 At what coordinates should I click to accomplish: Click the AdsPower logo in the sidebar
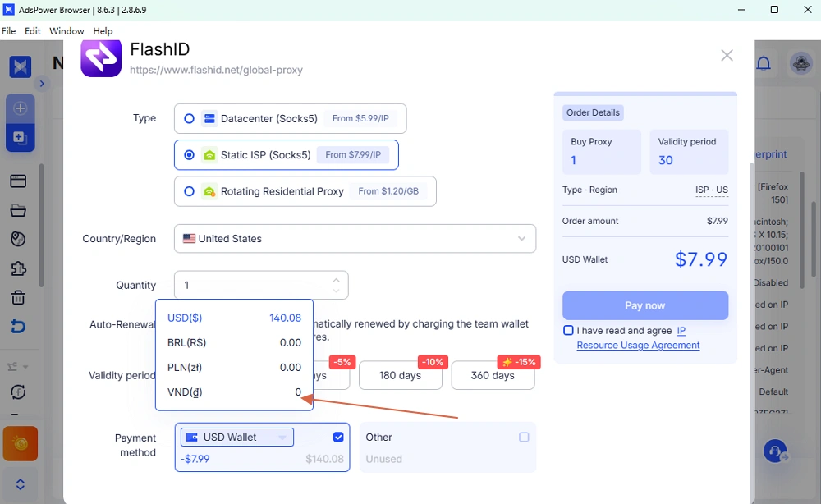tap(20, 67)
